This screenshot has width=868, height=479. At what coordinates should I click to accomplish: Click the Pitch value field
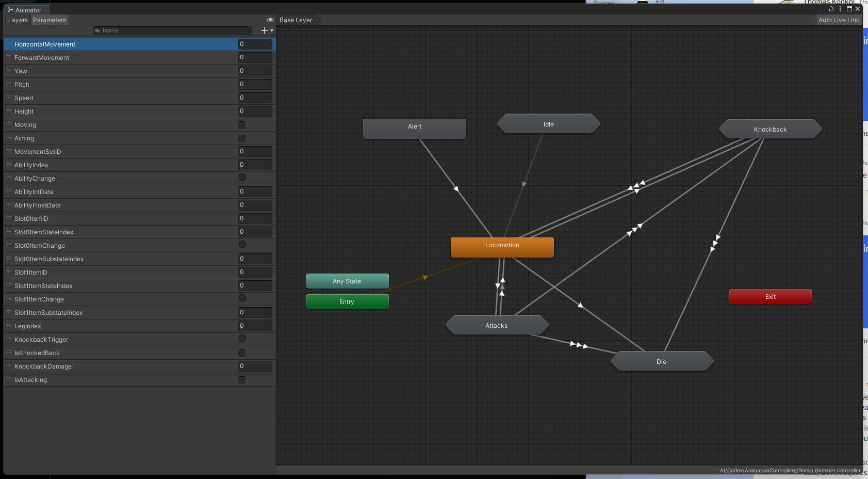tap(255, 84)
